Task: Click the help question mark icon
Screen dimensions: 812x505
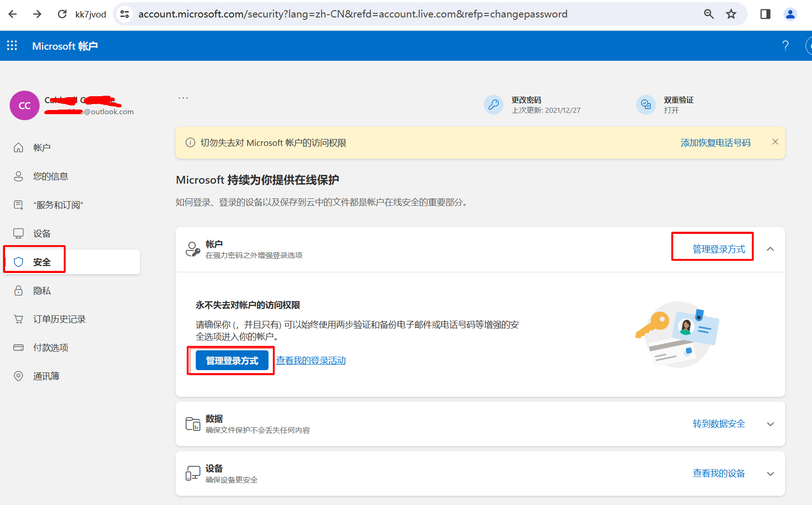Action: [785, 46]
